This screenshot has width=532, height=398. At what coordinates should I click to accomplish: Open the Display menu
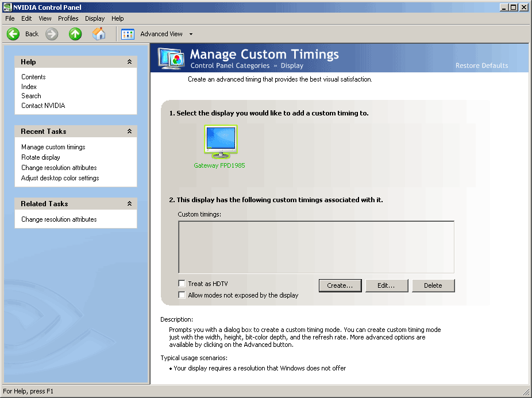coord(95,18)
